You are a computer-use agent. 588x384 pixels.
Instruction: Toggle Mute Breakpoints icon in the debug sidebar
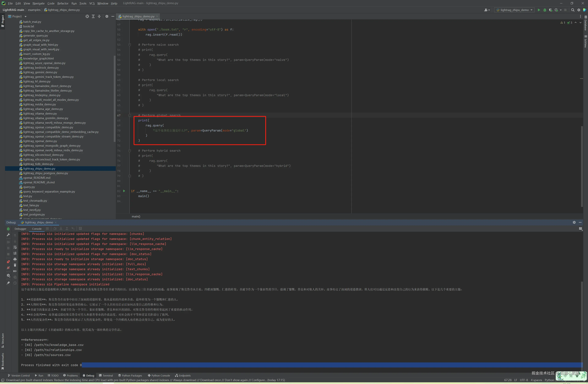click(x=8, y=268)
